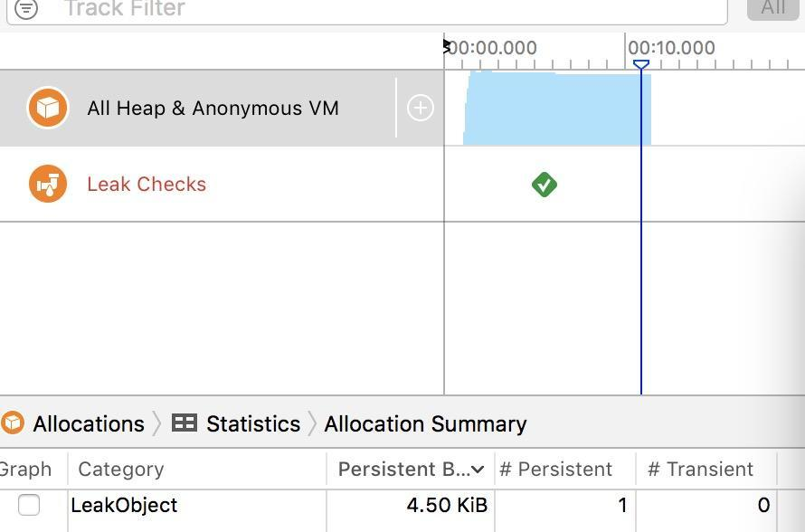The width and height of the screenshot is (805, 532).
Task: Select the Leak Checks track label
Action: tap(147, 185)
